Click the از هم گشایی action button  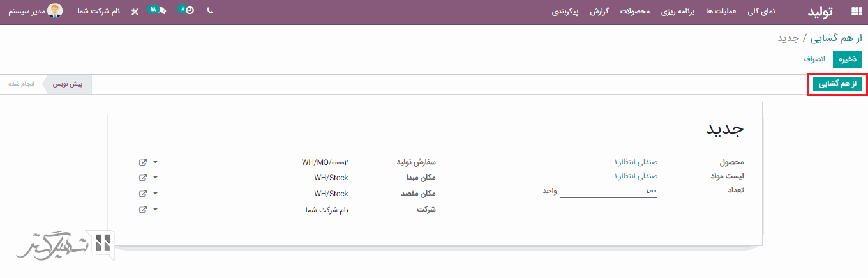pos(837,84)
